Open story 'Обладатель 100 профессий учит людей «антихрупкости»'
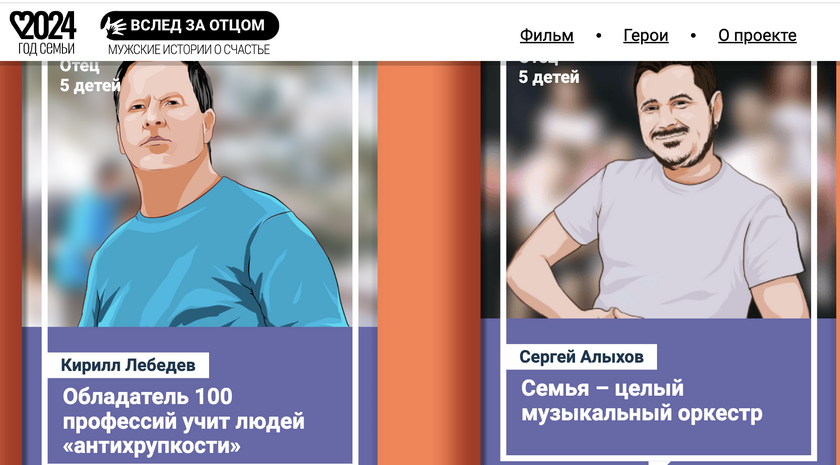840x465 pixels. point(183,421)
